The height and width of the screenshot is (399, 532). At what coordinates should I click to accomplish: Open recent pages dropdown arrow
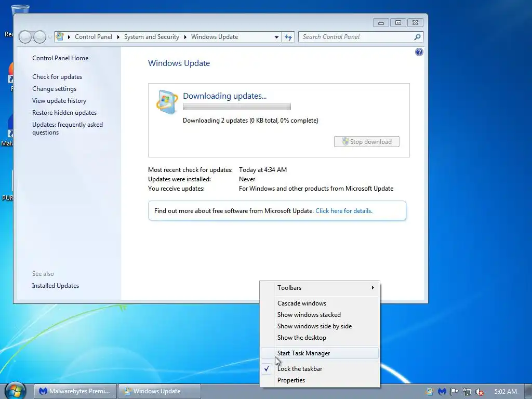pyautogui.click(x=50, y=37)
